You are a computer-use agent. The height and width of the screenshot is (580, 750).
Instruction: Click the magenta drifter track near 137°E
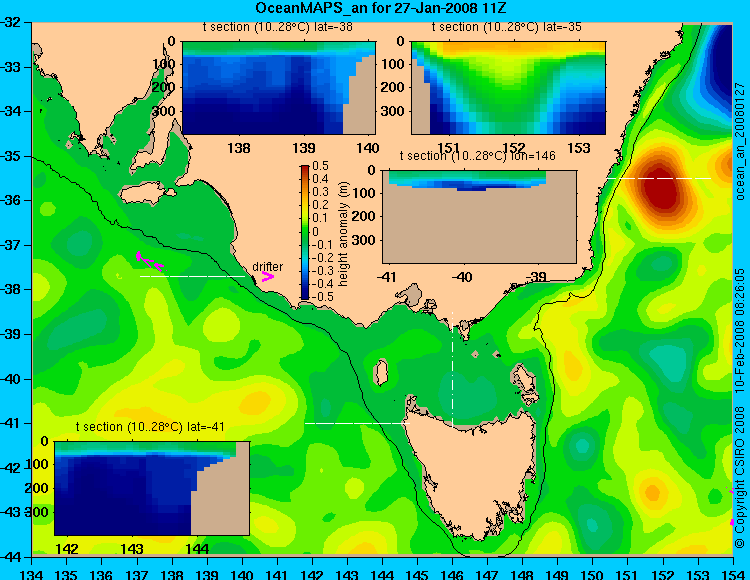[150, 261]
